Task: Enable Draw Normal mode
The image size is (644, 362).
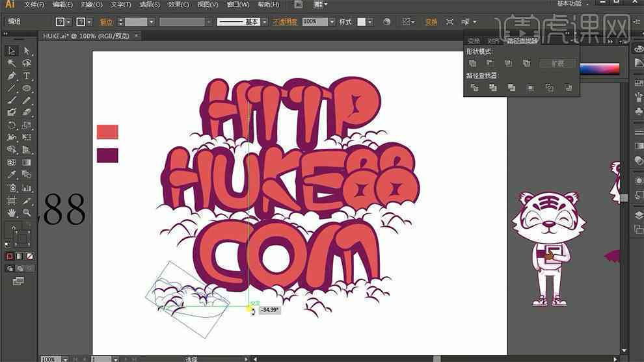Action: (10, 268)
